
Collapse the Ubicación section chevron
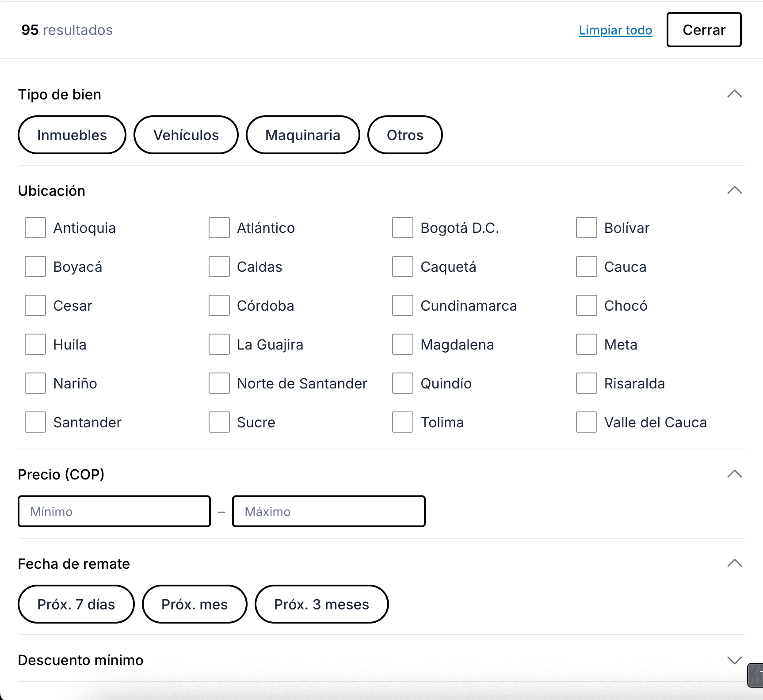click(734, 190)
